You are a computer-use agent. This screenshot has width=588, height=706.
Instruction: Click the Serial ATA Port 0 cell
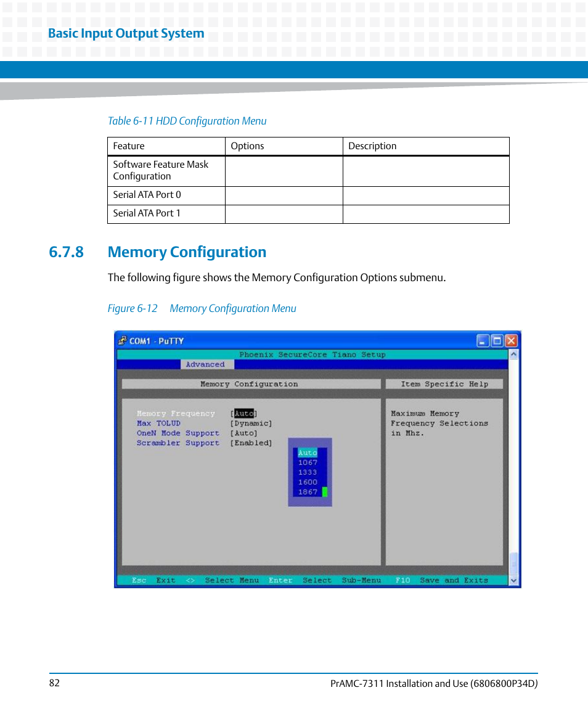[166, 195]
